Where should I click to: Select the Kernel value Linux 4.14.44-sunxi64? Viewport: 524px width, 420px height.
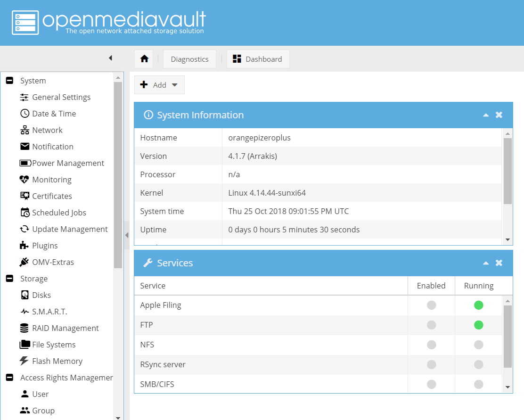267,193
